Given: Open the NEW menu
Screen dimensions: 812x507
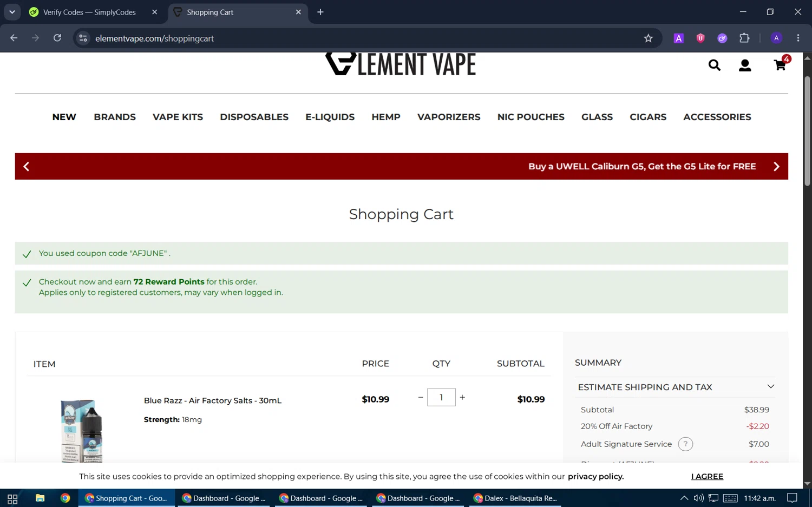Looking at the screenshot, I should [64, 117].
